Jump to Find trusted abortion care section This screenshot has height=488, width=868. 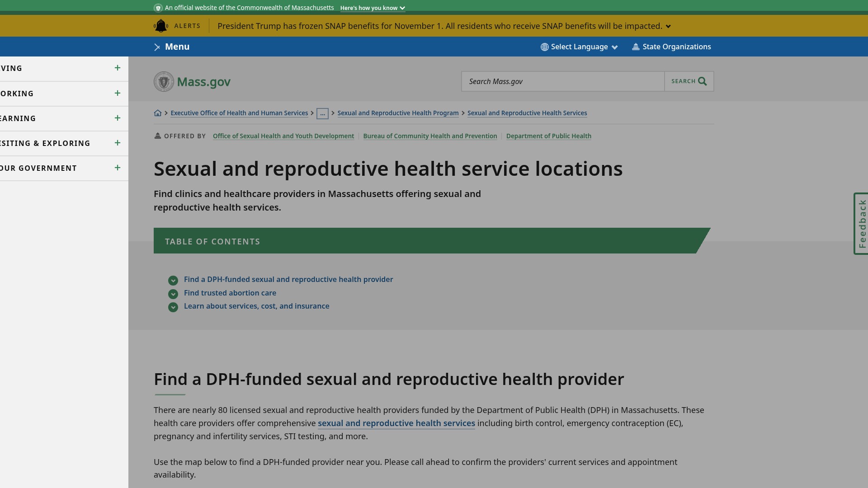click(230, 293)
